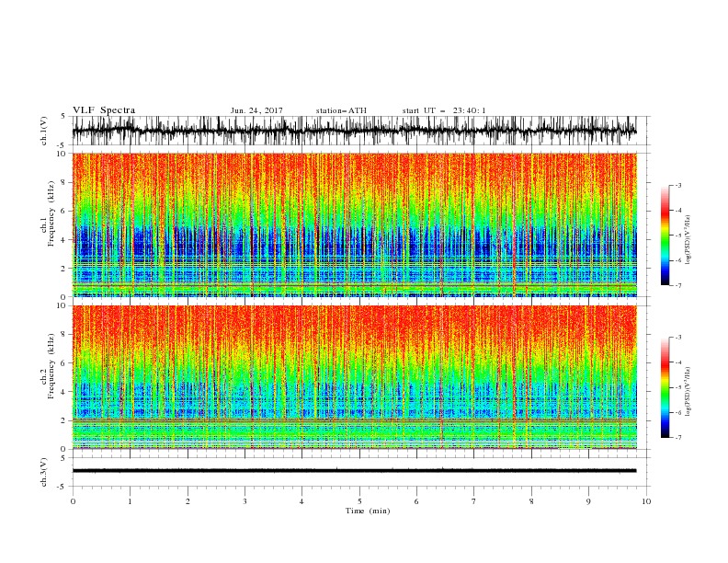Click the upper color bar log(PSD) label
Image resolution: width=728 pixels, height=563 pixels.
688,240
